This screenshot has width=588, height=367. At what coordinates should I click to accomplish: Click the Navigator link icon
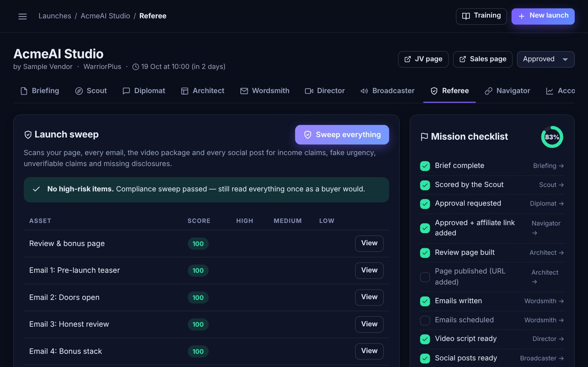click(x=489, y=91)
